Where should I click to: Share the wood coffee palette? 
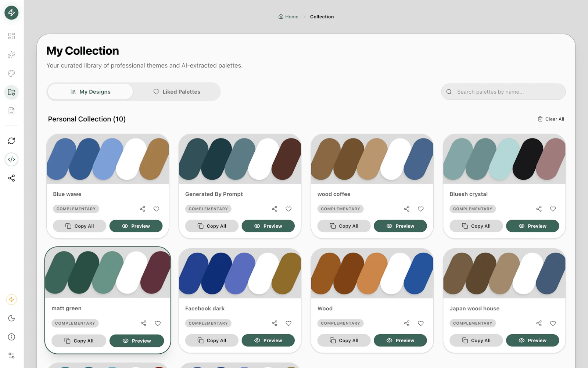pos(407,209)
